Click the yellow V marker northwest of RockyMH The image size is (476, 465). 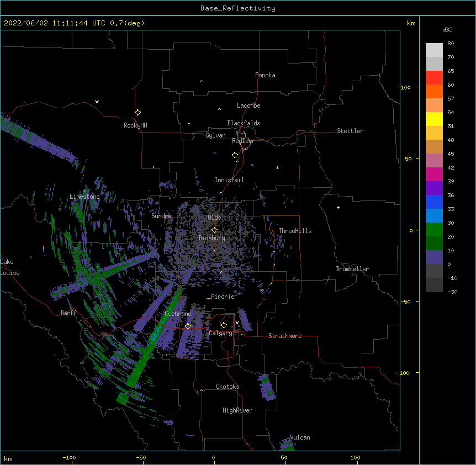tap(97, 102)
